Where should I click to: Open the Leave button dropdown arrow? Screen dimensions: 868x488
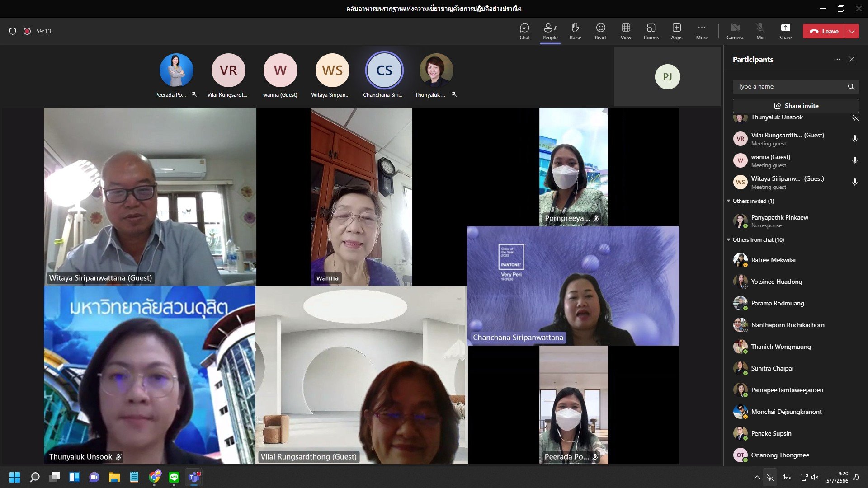coord(852,31)
